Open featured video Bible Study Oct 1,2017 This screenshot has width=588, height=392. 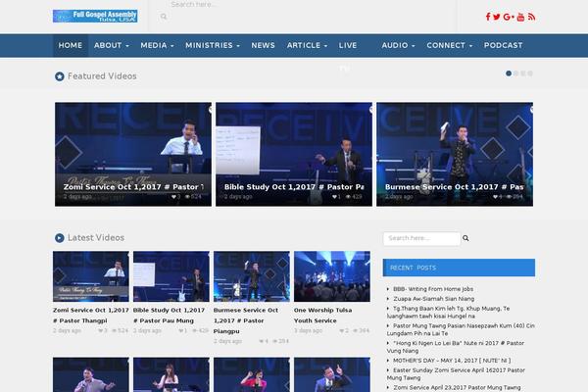(294, 154)
